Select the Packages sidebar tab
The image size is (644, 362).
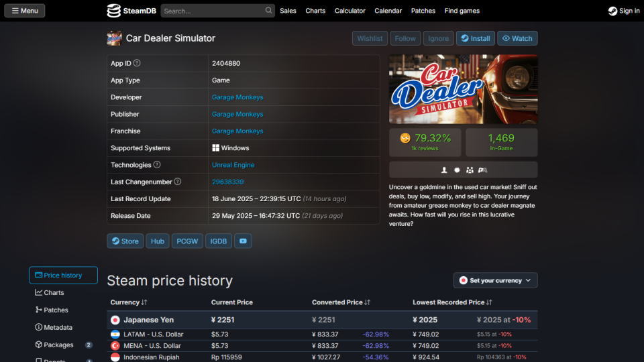(63, 345)
